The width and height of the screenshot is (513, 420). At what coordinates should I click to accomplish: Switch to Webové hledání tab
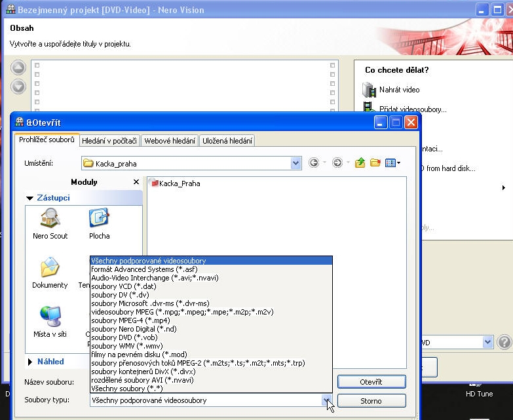(170, 141)
